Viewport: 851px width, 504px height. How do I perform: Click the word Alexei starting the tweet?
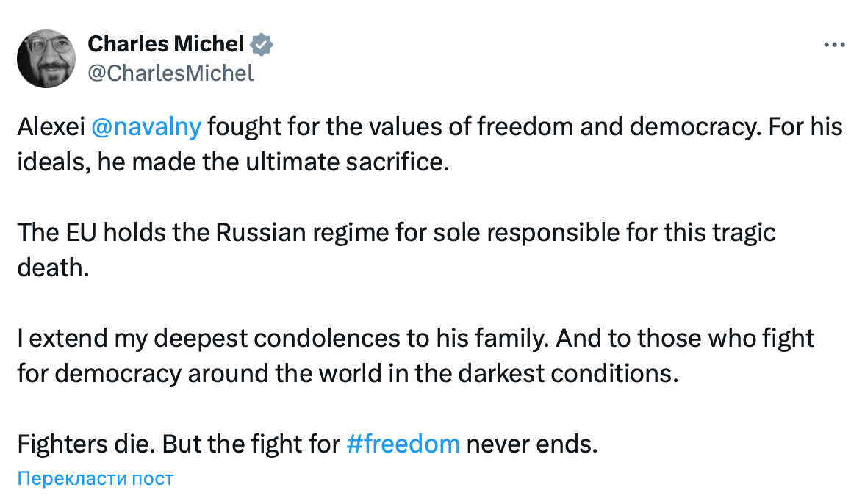(50, 127)
